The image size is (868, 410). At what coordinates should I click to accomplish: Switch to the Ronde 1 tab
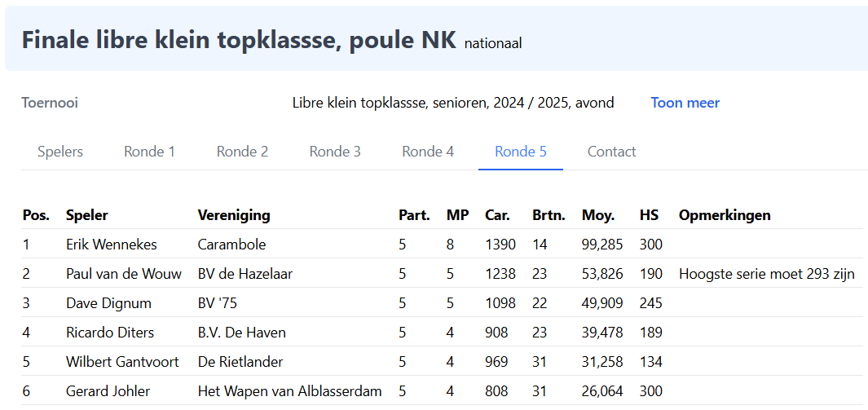[x=149, y=152]
